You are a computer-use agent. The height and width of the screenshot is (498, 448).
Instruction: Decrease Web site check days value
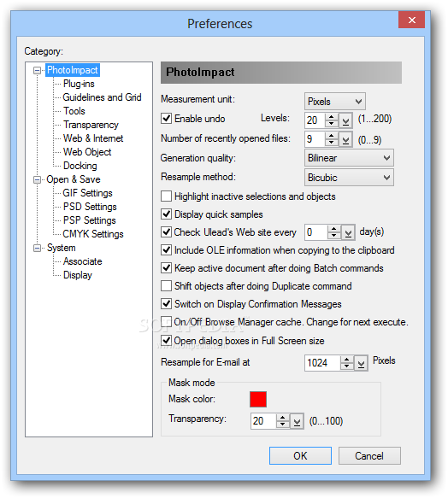pyautogui.click(x=333, y=236)
